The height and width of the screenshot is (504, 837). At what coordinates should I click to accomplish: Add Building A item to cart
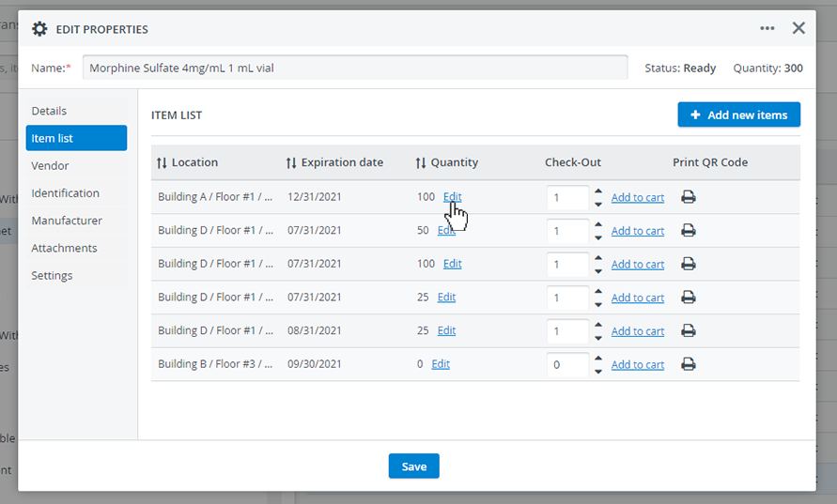(x=637, y=198)
